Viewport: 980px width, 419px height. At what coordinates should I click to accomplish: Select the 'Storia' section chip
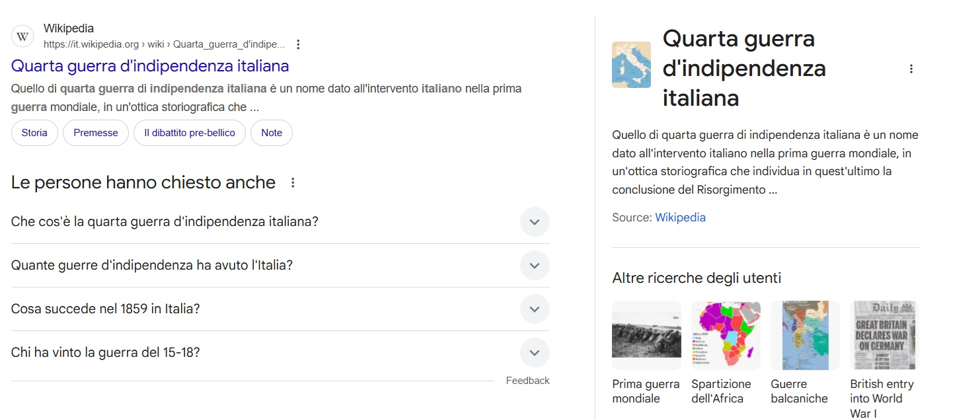pyautogui.click(x=34, y=133)
